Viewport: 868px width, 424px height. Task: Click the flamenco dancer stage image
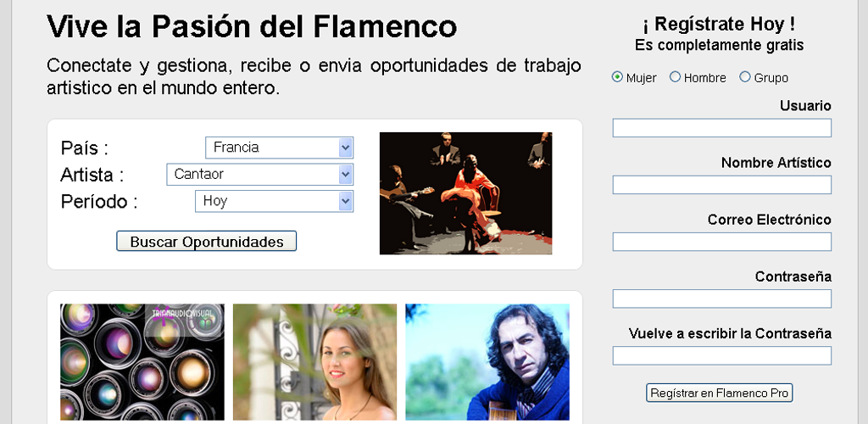pyautogui.click(x=465, y=193)
